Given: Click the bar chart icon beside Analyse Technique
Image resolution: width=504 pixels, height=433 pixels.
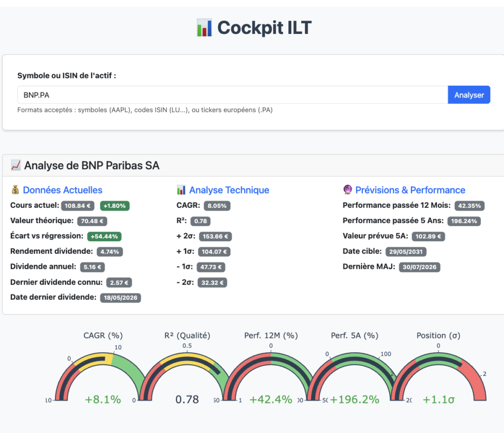Looking at the screenshot, I should point(181,190).
